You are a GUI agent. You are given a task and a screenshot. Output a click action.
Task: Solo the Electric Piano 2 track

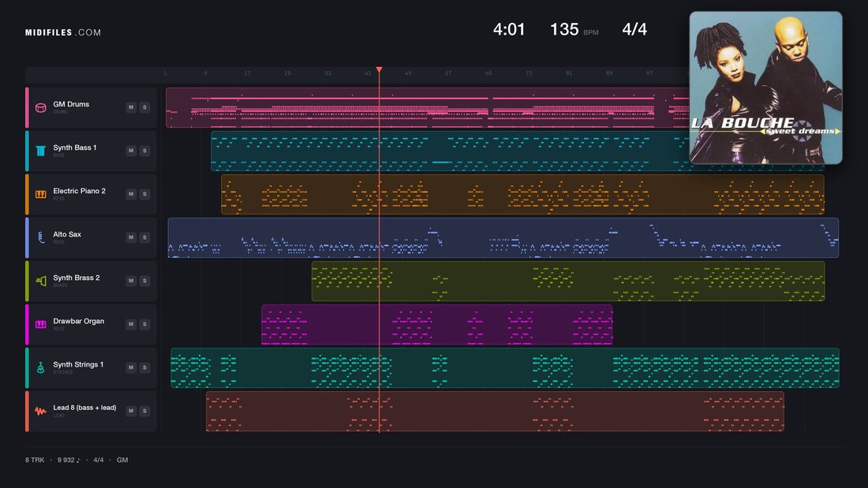point(144,194)
